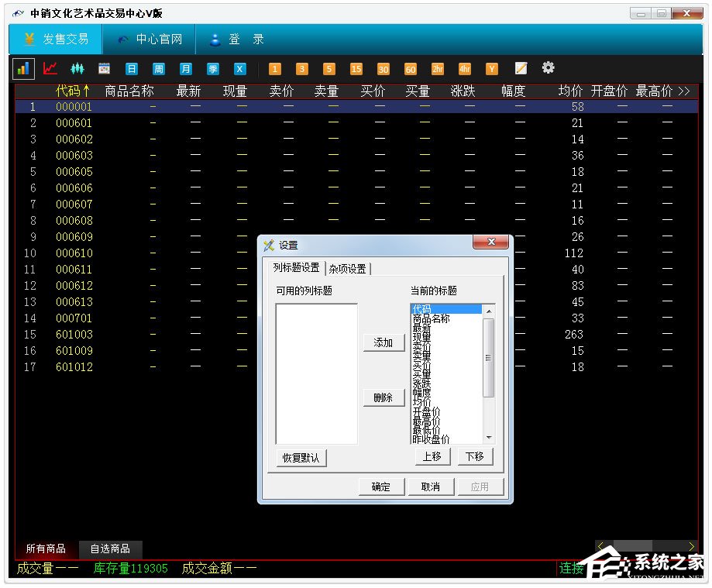712x588 pixels.
Task: Select the 2hr period icon
Action: pos(437,69)
